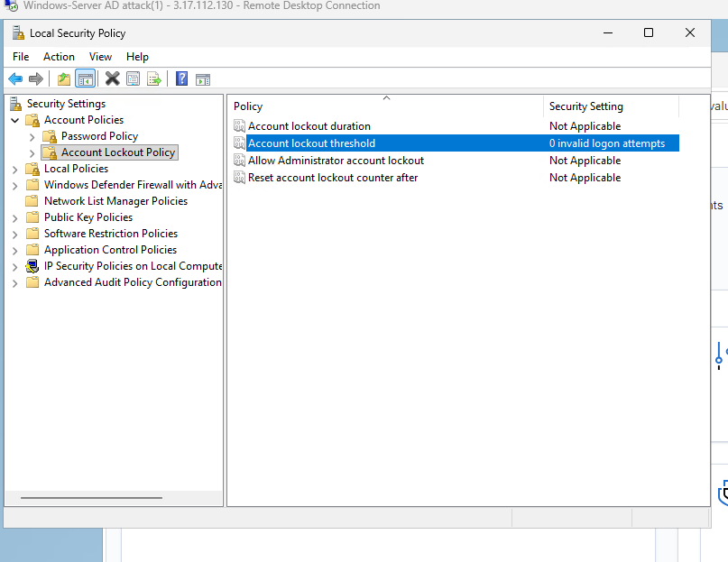The image size is (728, 562).
Task: Click icon beside Reset account lockout counter
Action: click(239, 178)
